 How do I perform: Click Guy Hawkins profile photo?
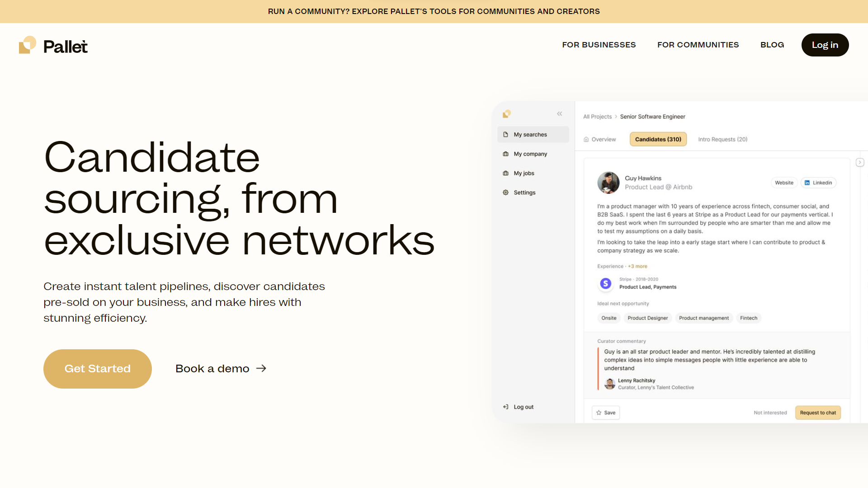coord(608,183)
